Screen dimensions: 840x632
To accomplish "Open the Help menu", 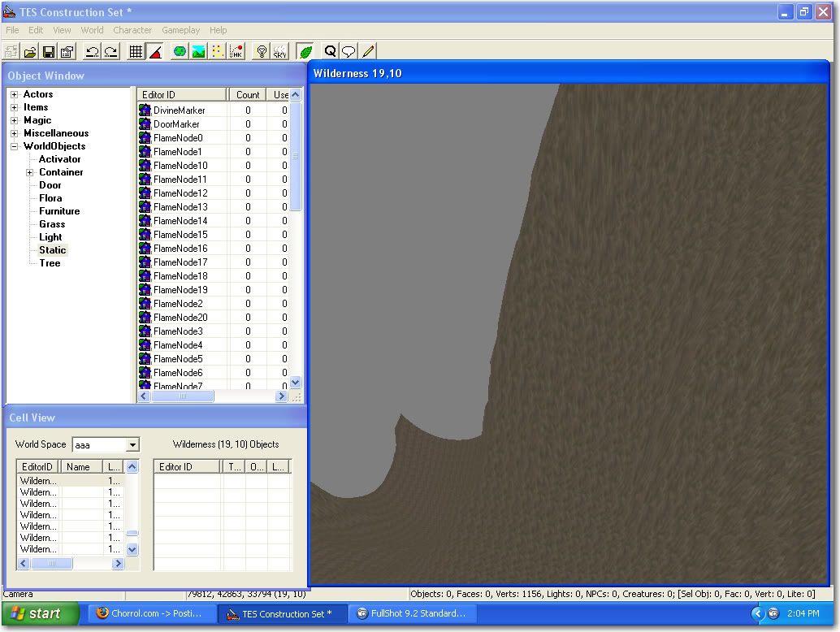I will click(x=218, y=30).
